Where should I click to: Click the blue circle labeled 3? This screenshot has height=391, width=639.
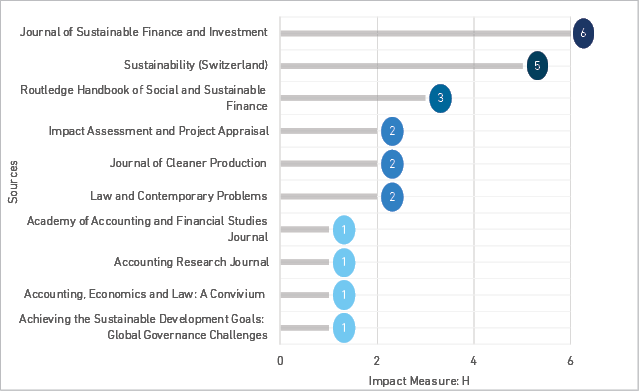pyautogui.click(x=441, y=98)
